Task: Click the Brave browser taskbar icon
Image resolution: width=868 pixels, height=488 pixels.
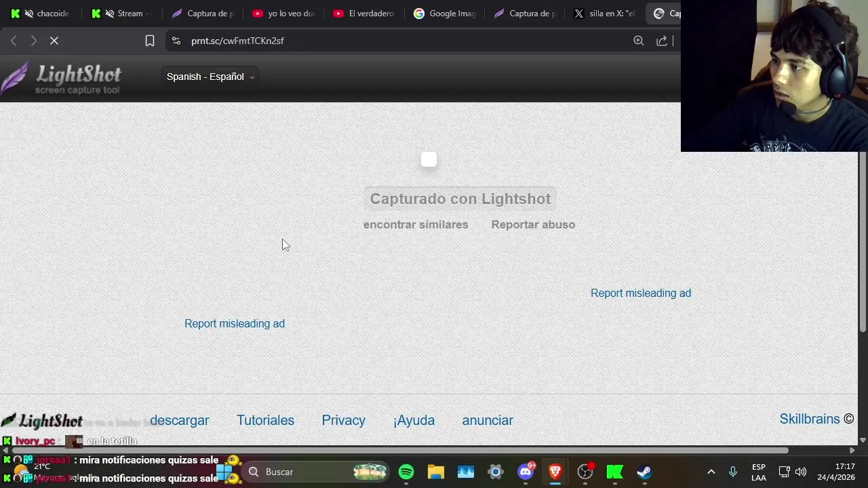Action: [x=555, y=472]
